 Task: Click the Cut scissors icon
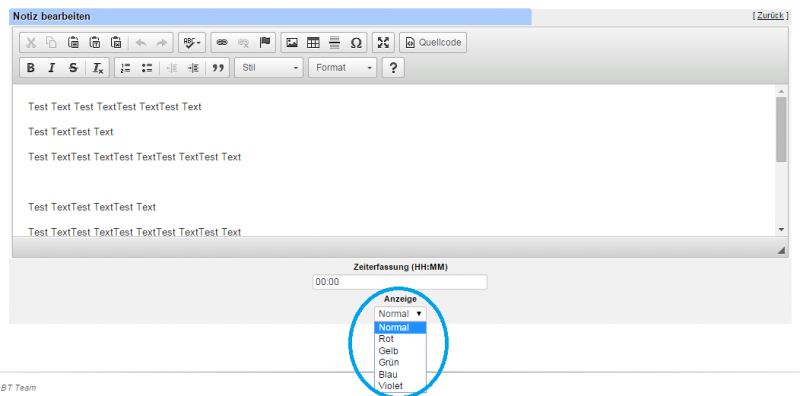coord(31,43)
